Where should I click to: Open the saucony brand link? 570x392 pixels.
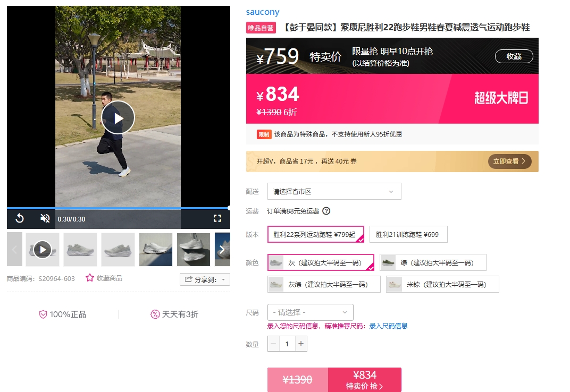tap(263, 12)
